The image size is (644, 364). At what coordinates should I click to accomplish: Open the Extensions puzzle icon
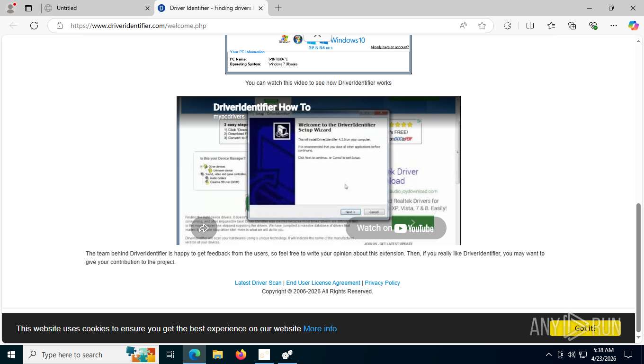click(x=507, y=26)
